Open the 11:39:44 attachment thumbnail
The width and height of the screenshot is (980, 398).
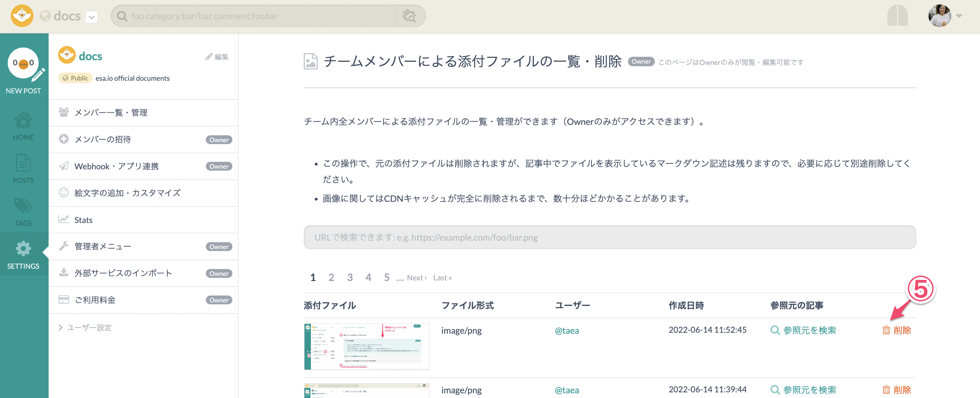click(367, 391)
